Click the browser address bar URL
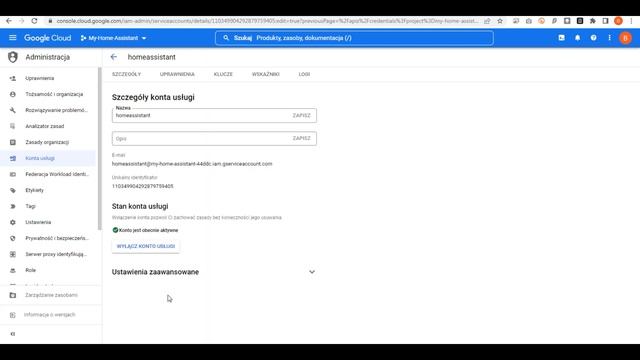 coord(267,21)
